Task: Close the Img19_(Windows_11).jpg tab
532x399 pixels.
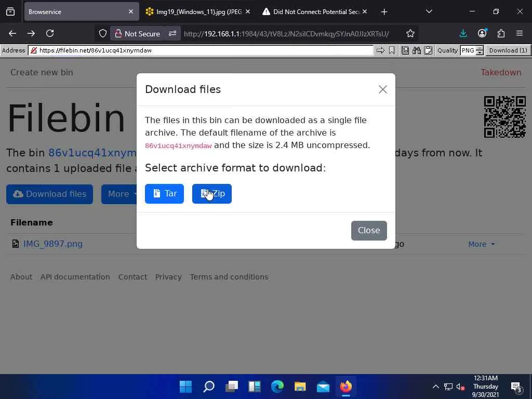Action: coord(248,11)
